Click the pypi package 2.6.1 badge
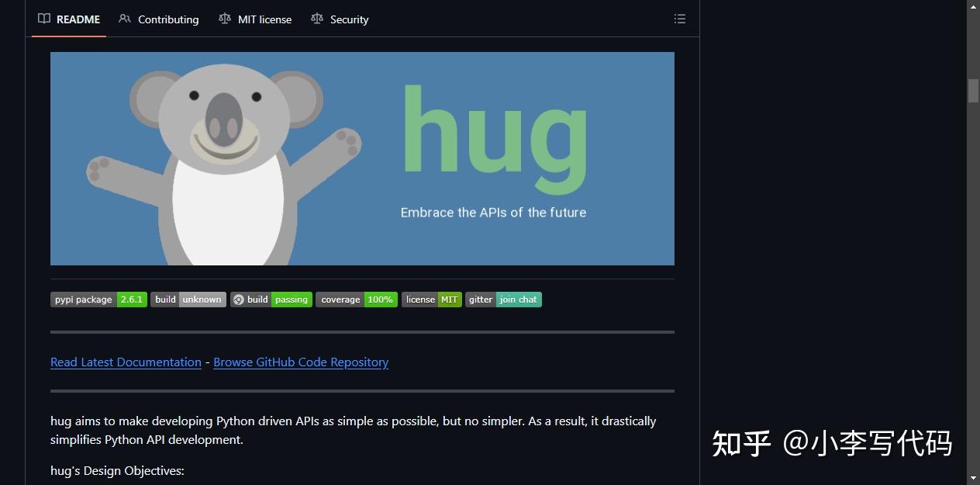This screenshot has height=485, width=980. 99,300
